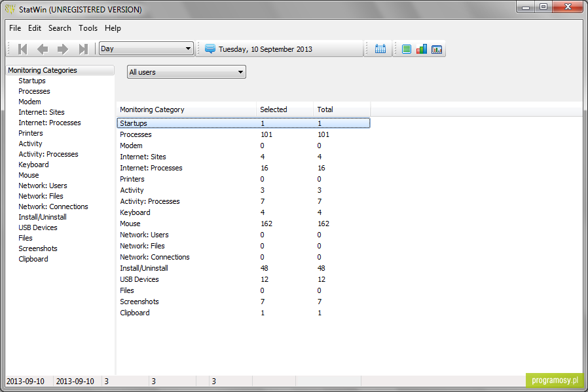Open the Search menu
This screenshot has width=588, height=392.
[60, 28]
